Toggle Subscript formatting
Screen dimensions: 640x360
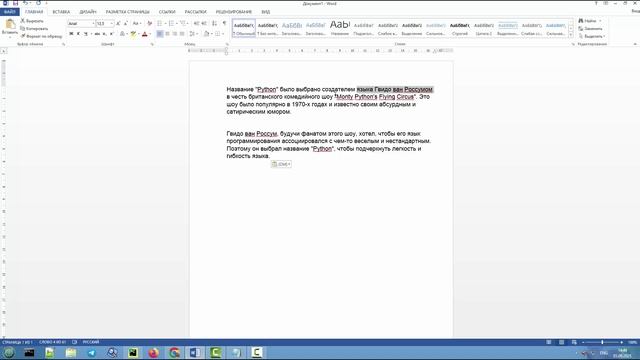(104, 34)
